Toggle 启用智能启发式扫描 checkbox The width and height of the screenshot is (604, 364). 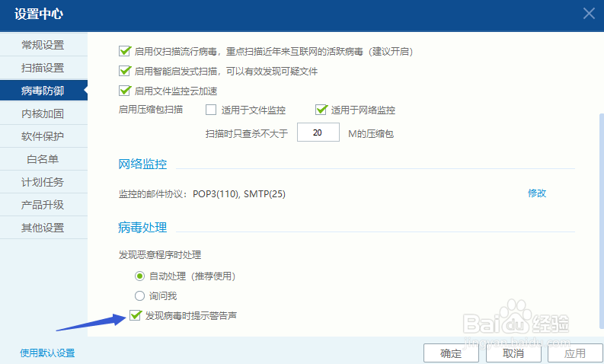pos(125,71)
